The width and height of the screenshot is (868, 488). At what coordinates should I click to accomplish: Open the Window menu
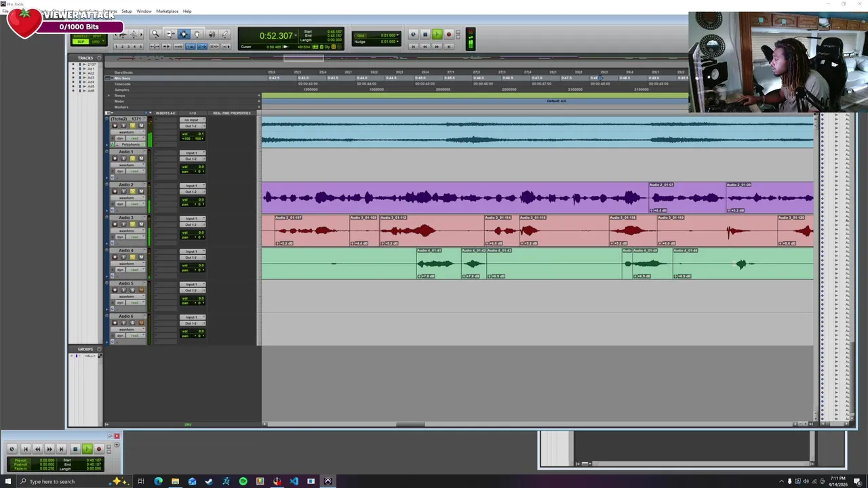click(x=144, y=11)
